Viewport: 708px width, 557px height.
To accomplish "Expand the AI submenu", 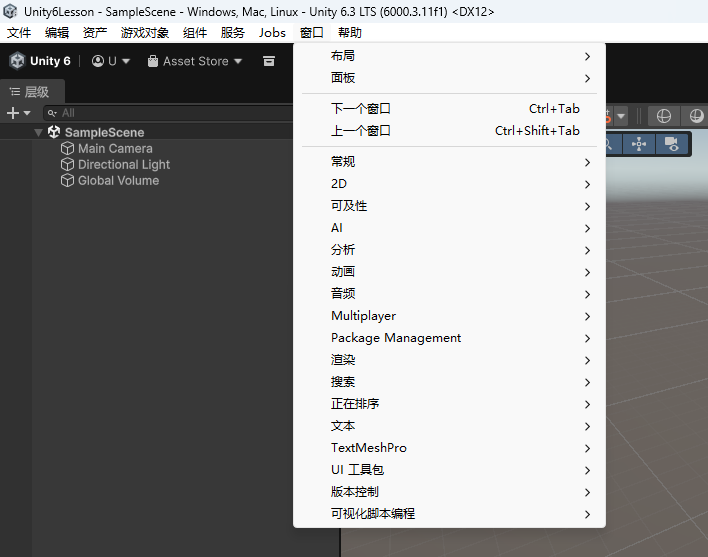I will 449,228.
